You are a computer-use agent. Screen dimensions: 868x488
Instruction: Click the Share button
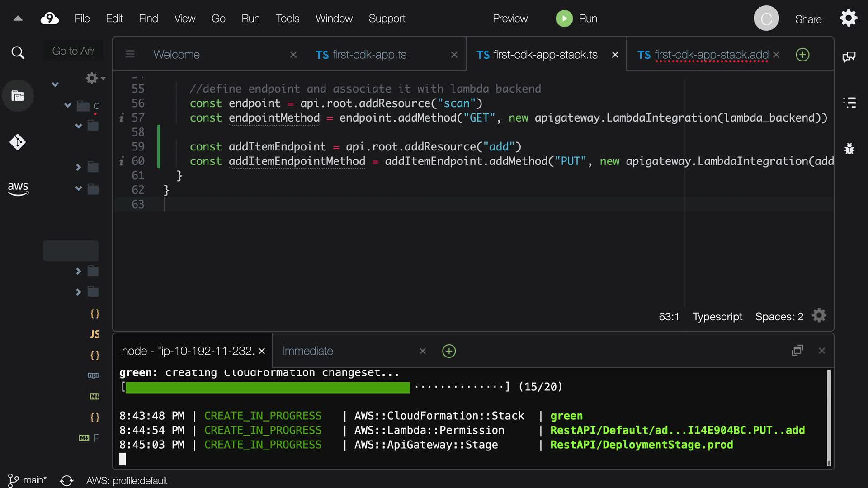click(x=808, y=19)
